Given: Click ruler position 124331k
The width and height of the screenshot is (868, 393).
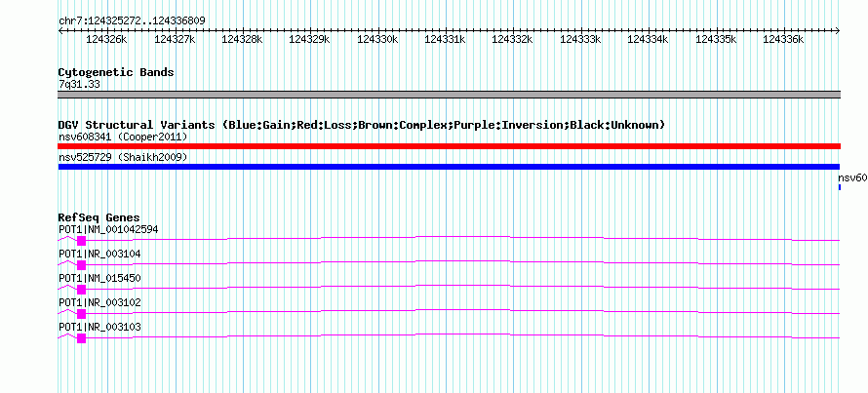Looking at the screenshot, I should [446, 39].
